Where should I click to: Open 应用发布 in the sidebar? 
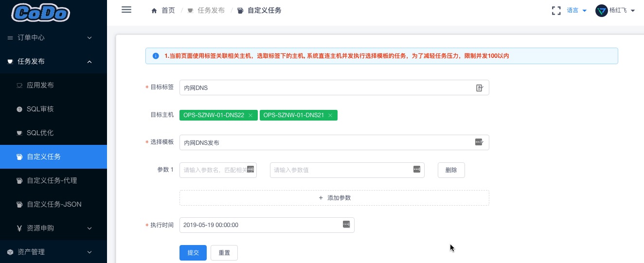pyautogui.click(x=54, y=85)
